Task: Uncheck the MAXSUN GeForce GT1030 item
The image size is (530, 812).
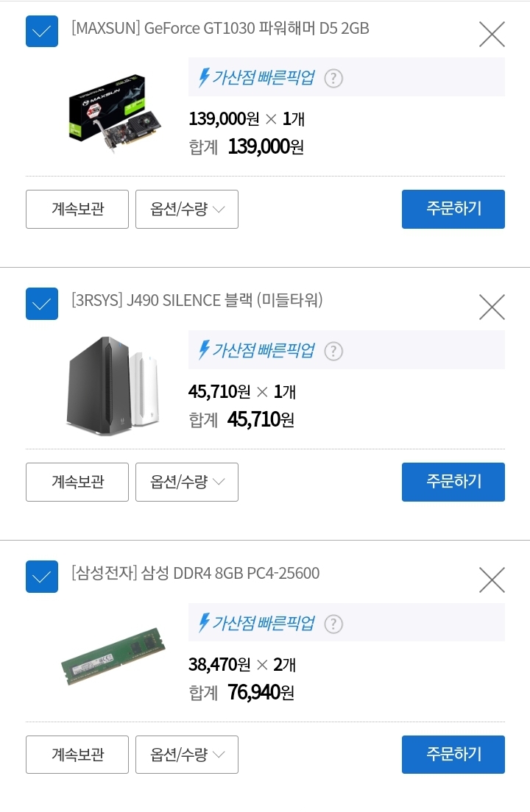Action: point(42,31)
